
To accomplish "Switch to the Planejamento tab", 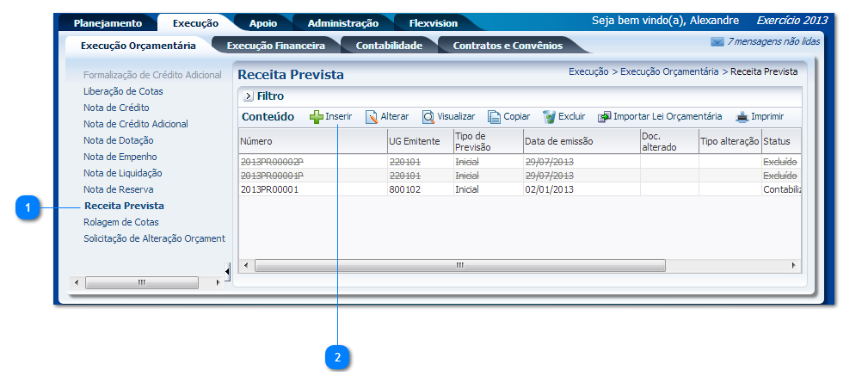I will pyautogui.click(x=108, y=23).
